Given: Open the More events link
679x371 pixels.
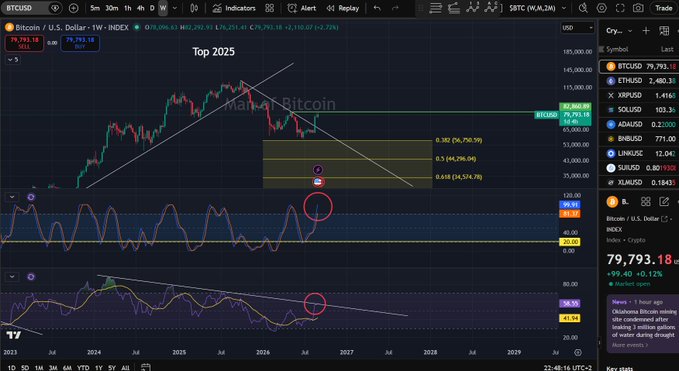Looking at the screenshot, I should (630, 345).
